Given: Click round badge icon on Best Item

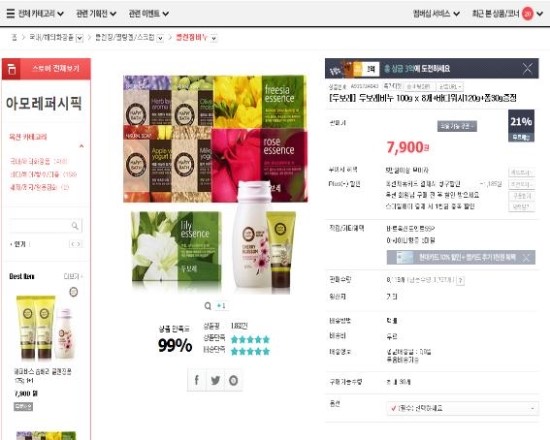Looking at the screenshot, I should [73, 292].
